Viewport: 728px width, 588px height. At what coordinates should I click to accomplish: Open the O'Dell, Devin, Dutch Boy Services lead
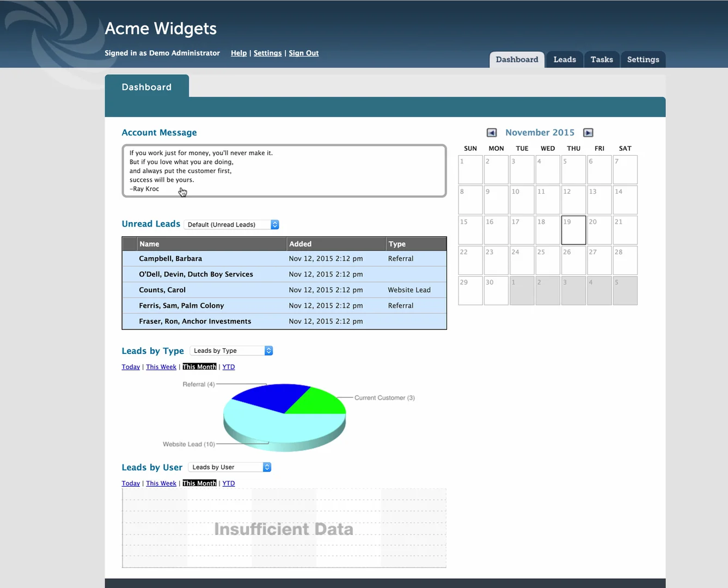pyautogui.click(x=284, y=274)
